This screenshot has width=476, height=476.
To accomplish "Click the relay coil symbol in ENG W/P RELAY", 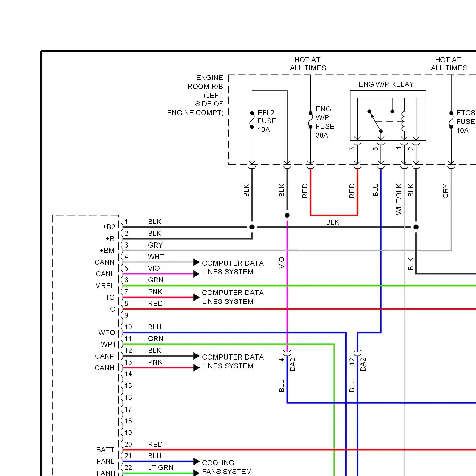I will pyautogui.click(x=403, y=121).
